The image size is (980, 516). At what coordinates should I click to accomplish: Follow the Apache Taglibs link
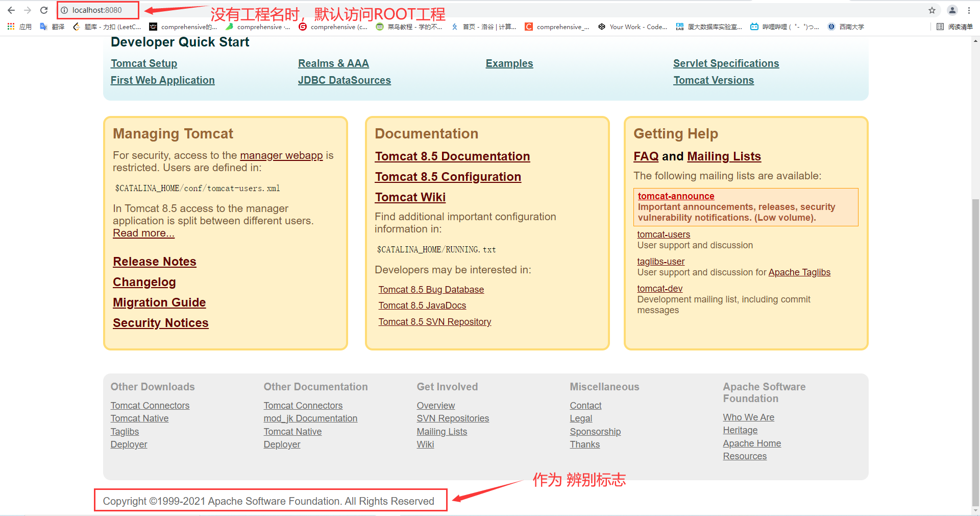(799, 272)
